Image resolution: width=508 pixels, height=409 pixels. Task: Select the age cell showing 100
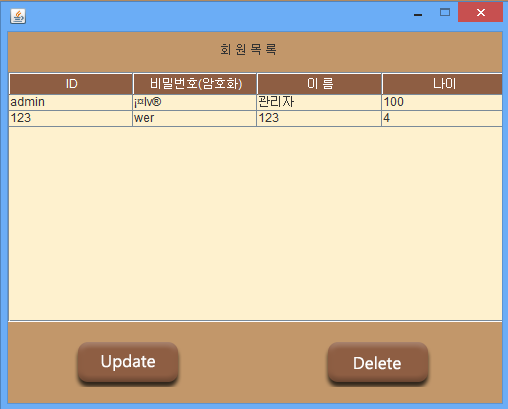(442, 102)
